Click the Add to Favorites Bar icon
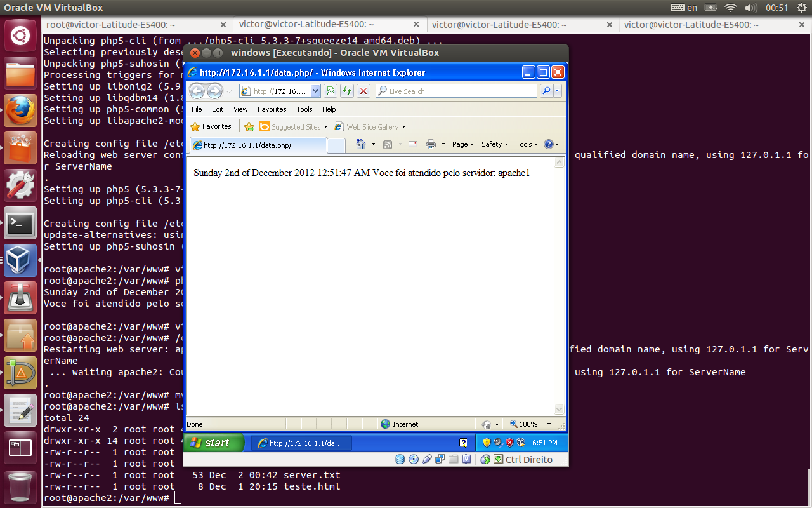 (x=249, y=127)
